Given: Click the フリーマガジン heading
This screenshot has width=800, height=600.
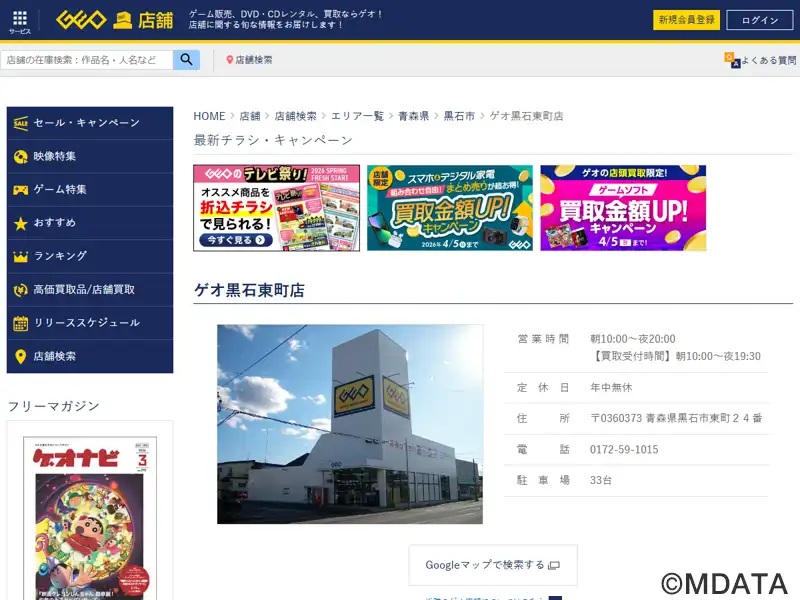Looking at the screenshot, I should point(54,406).
